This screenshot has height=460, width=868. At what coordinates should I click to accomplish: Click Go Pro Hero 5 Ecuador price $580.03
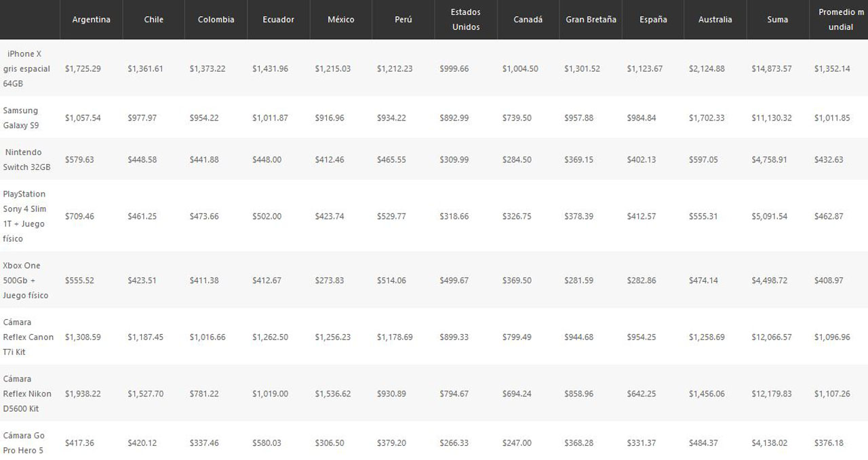click(267, 443)
